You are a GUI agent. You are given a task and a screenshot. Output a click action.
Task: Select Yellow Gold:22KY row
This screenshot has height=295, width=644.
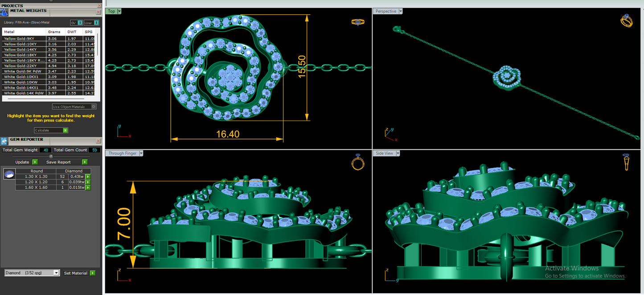[49, 66]
